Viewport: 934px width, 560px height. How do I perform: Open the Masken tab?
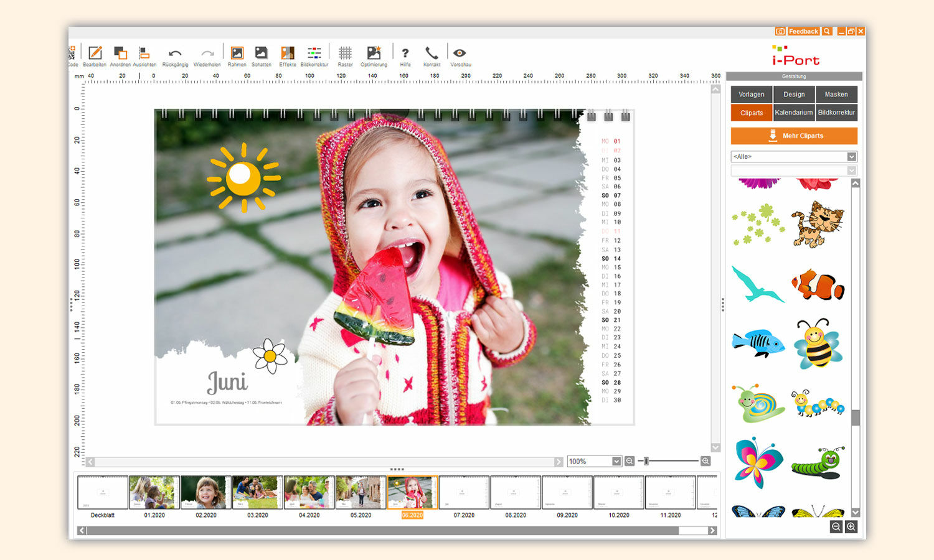click(836, 95)
